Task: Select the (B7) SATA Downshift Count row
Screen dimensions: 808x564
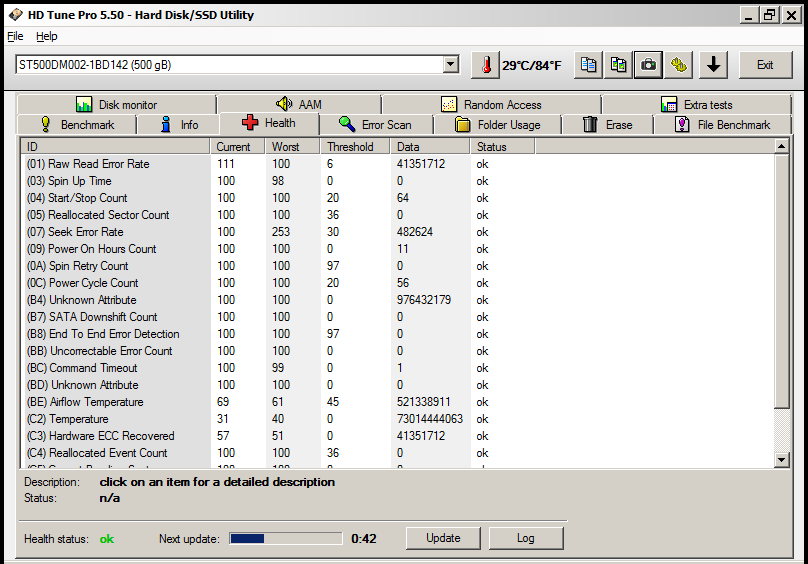Action: (397, 317)
